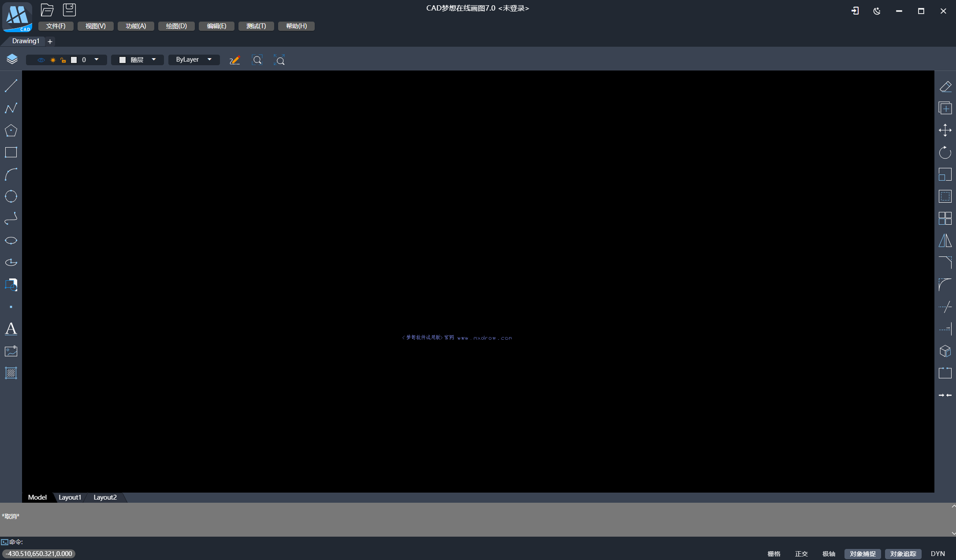Select the Polygon tool in left toolbar
This screenshot has height=560, width=956.
pos(11,130)
